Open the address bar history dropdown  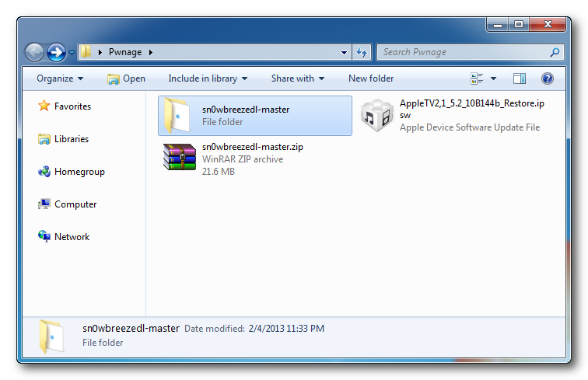tap(344, 53)
